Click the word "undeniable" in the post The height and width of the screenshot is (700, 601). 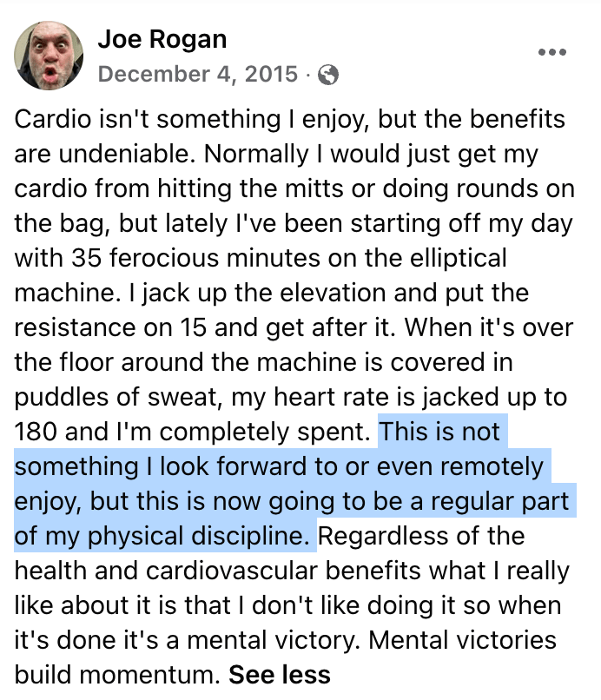(123, 154)
